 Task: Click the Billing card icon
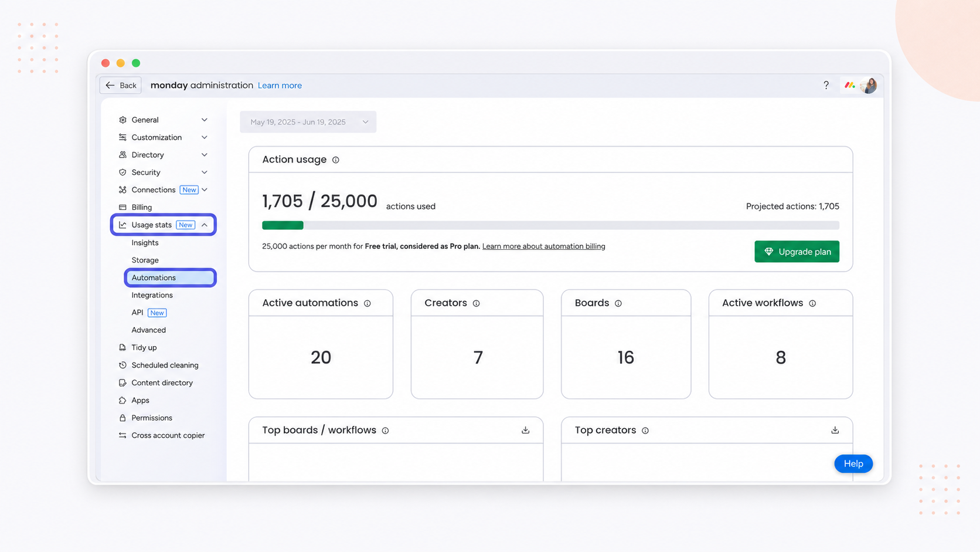[x=122, y=208]
